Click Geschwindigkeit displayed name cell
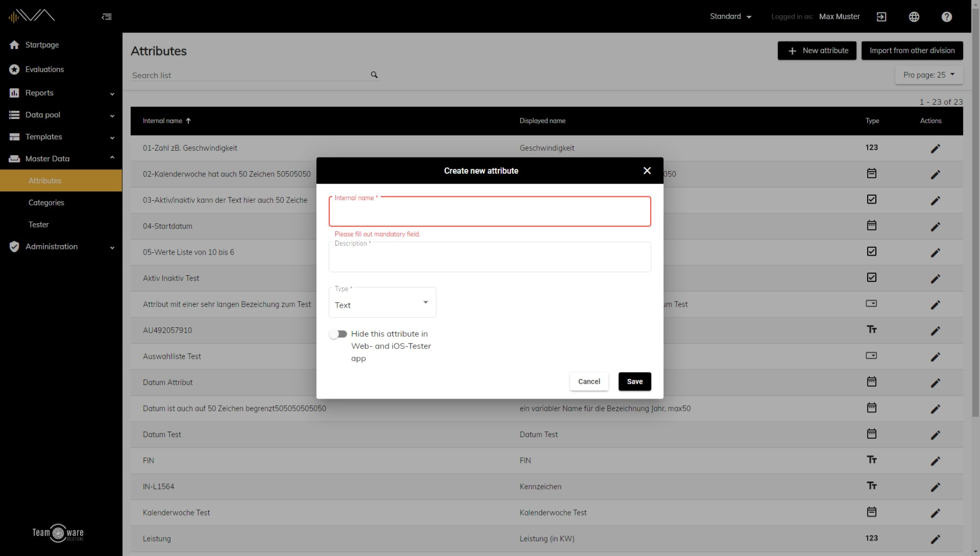The width and height of the screenshot is (980, 556). coord(547,148)
